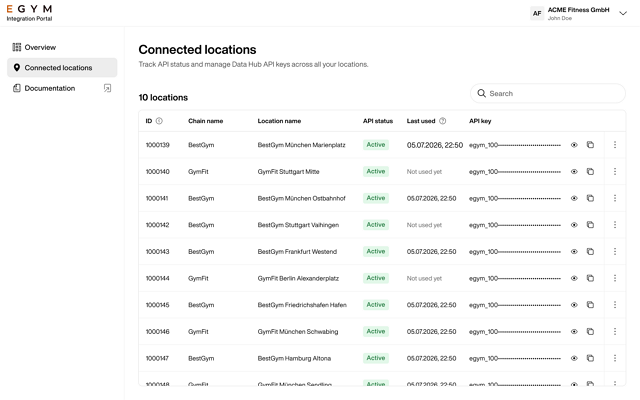Show the API key for GymFit Berlin Alexanderplatz
Viewport: 640px width, 400px height.
[x=574, y=278]
